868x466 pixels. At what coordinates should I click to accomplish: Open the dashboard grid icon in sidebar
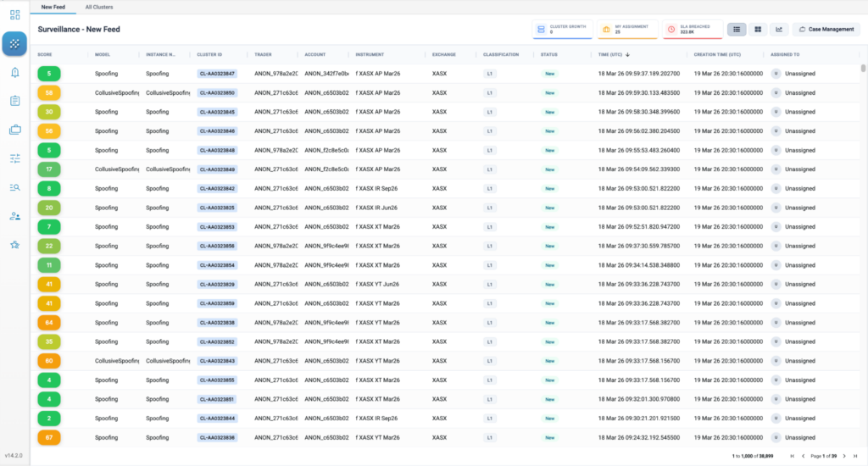coord(15,14)
